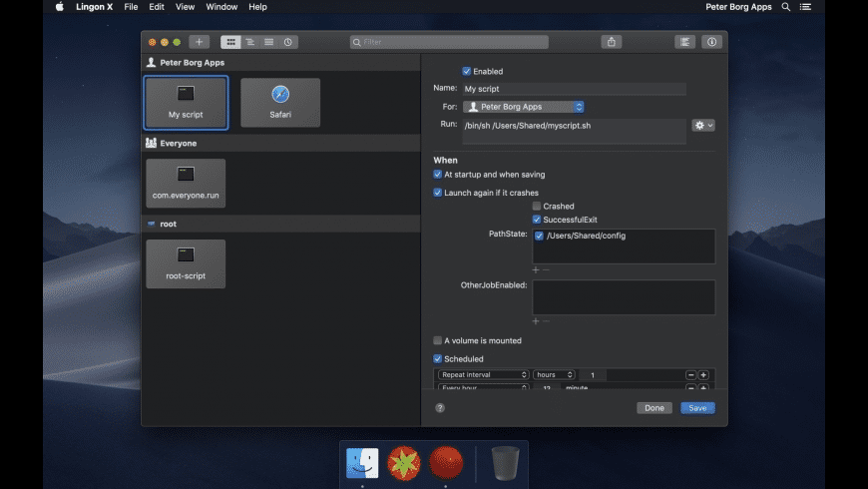This screenshot has width=868, height=489.
Task: Click the Name text field
Action: pos(574,89)
